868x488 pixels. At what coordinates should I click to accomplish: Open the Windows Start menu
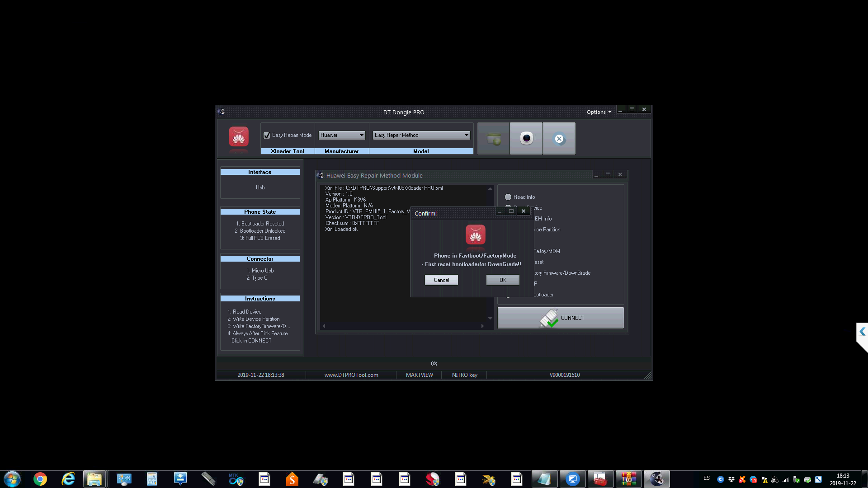[x=12, y=479]
